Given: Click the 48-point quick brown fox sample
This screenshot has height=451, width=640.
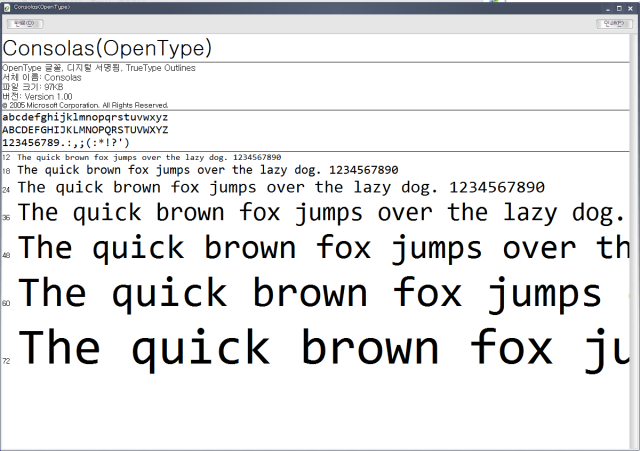Looking at the screenshot, I should coord(323,248).
